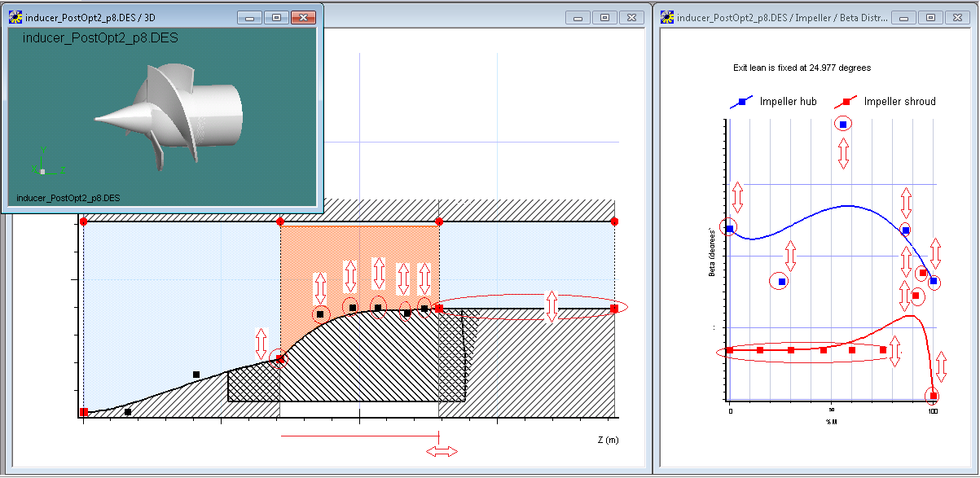
Task: Click the horizontal arrow handle below the meridional view
Action: tap(442, 449)
